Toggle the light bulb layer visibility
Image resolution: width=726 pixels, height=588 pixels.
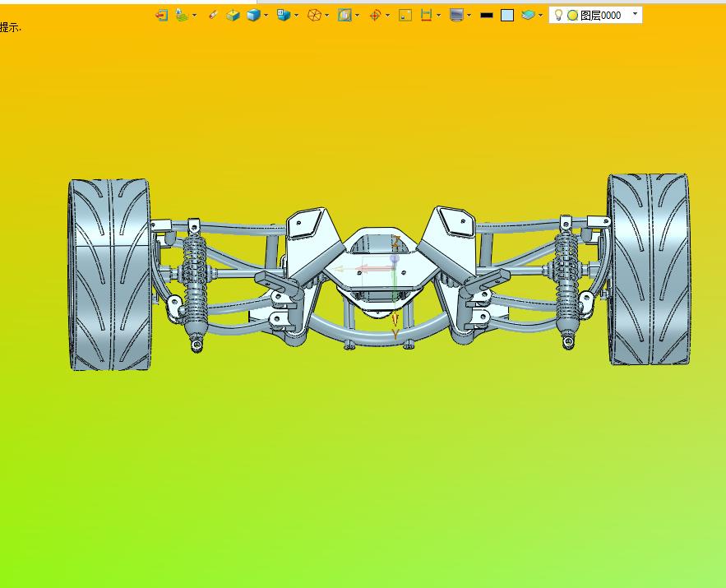558,16
